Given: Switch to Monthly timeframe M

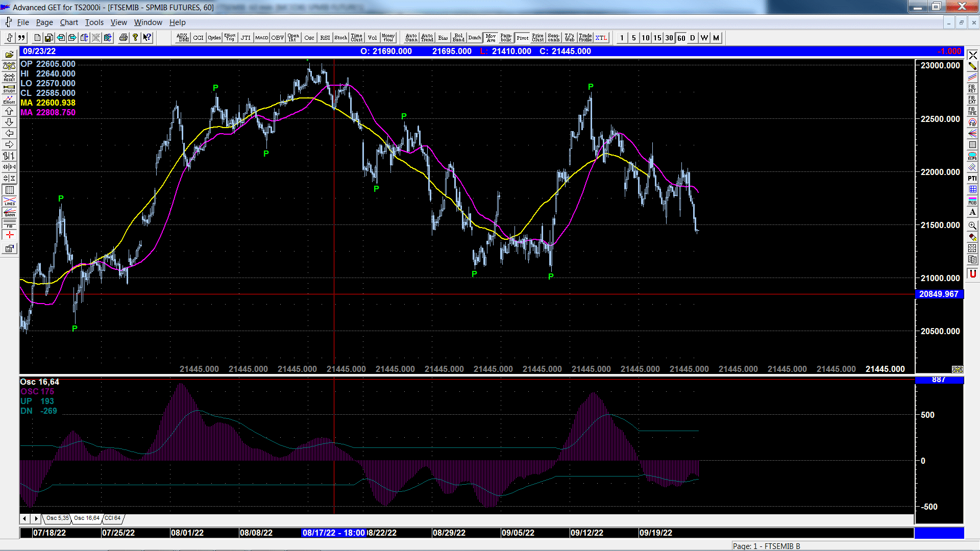Looking at the screenshot, I should (x=716, y=38).
